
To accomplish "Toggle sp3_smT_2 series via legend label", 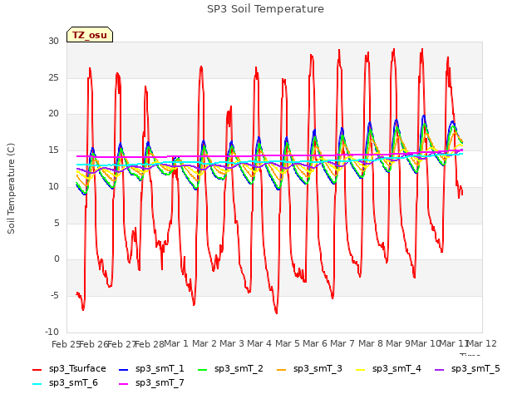I will (x=239, y=369).
